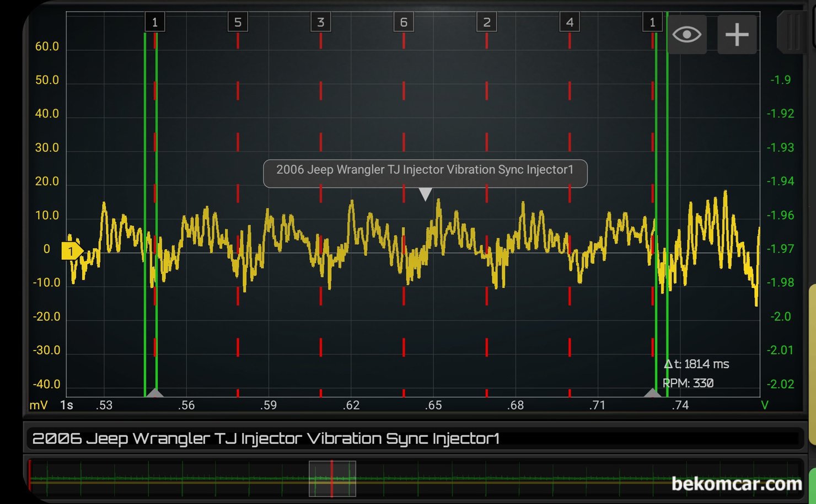Select cylinder marker 5 at top
Screen dimensions: 816x504
(238, 23)
